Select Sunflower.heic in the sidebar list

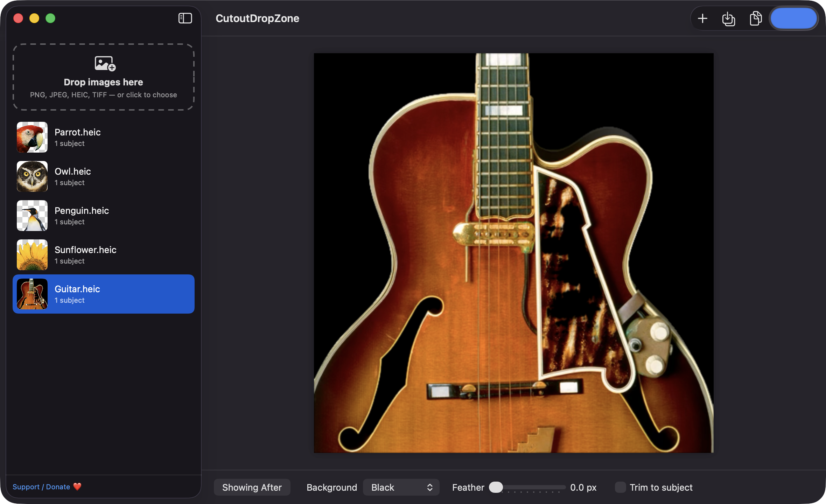[x=104, y=255]
